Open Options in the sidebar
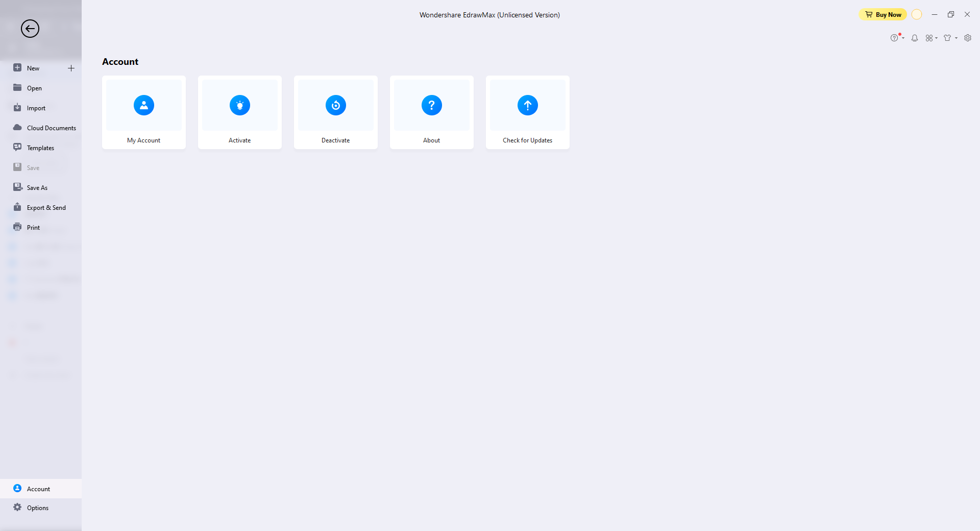Screen dimensions: 980x531 pos(41,508)
